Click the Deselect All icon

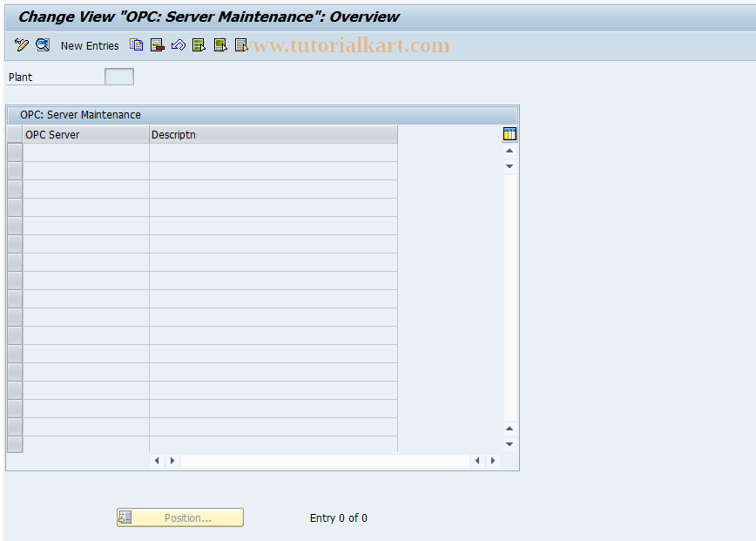coord(241,45)
